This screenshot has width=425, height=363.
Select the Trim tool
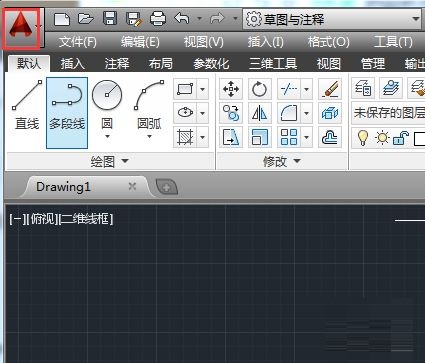[289, 89]
